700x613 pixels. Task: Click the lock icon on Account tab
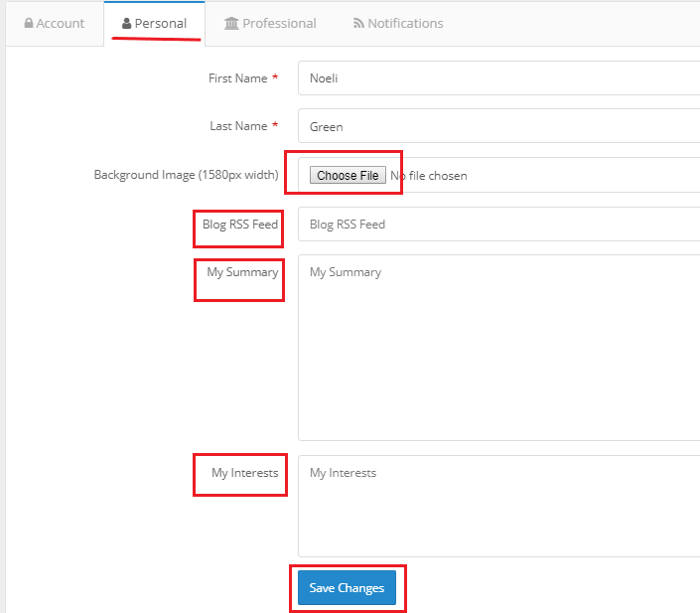click(x=29, y=23)
